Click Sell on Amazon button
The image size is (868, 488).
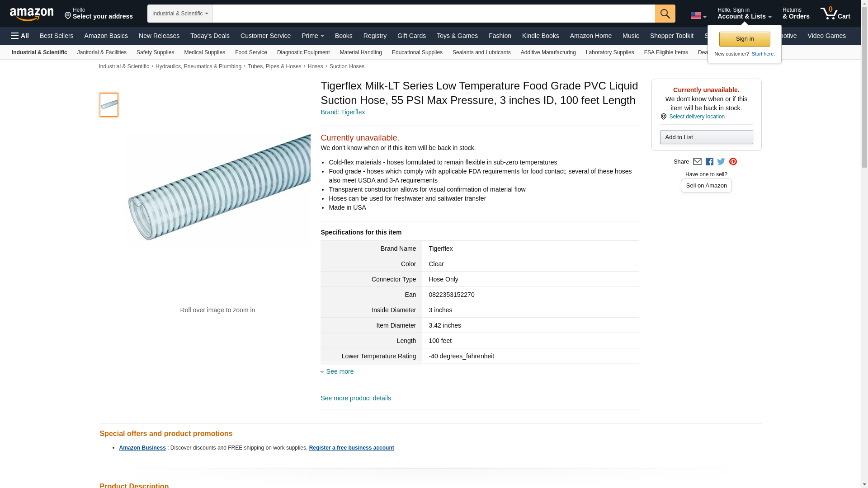706,186
